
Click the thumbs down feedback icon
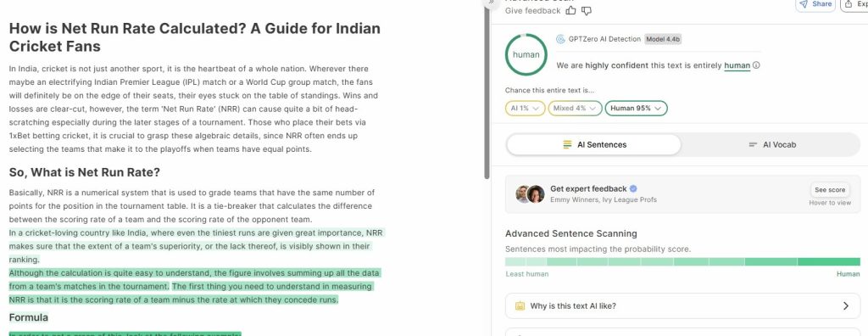587,10
